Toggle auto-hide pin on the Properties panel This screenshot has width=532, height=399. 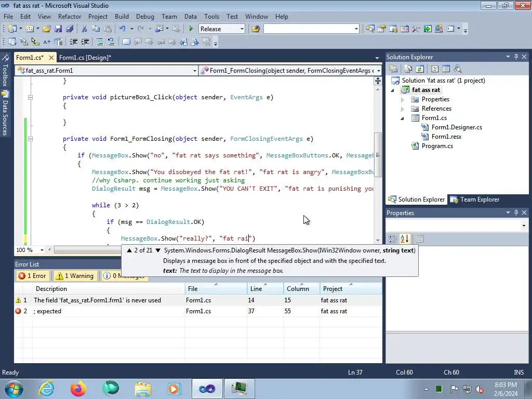click(x=516, y=212)
